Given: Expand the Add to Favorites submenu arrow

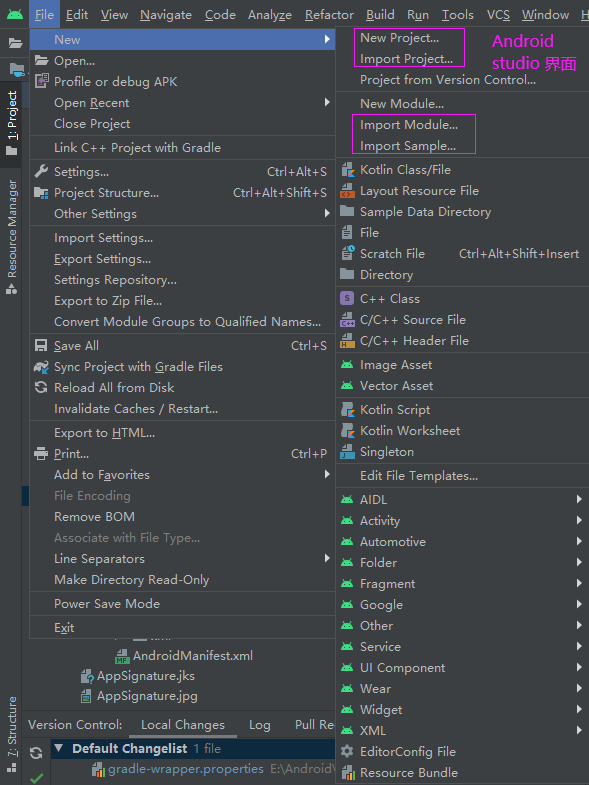Looking at the screenshot, I should pyautogui.click(x=327, y=474).
